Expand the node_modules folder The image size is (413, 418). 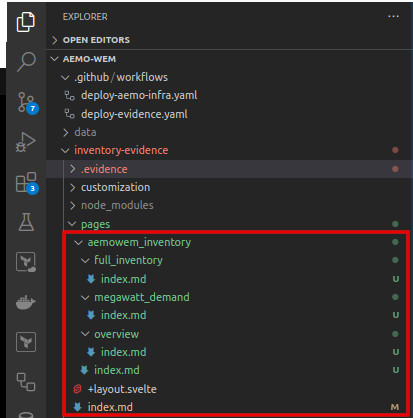[72, 205]
